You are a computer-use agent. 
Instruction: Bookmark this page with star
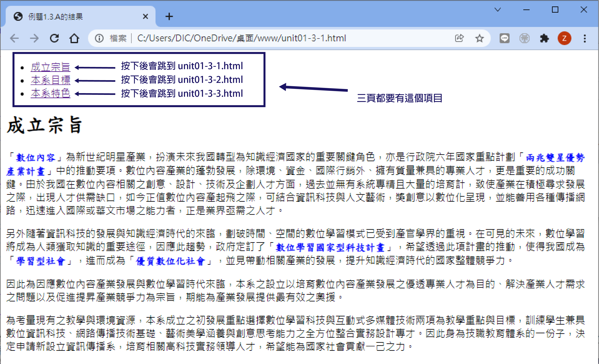tap(479, 38)
